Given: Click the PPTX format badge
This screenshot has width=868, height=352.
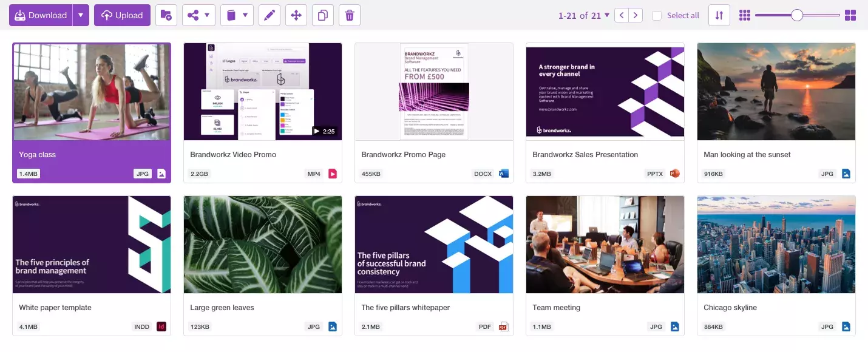Looking at the screenshot, I should 656,174.
